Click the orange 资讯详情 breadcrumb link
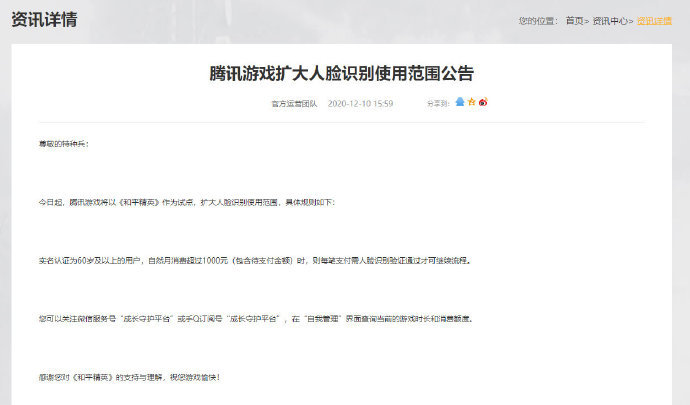Image resolution: width=690 pixels, height=405 pixels. (x=654, y=21)
